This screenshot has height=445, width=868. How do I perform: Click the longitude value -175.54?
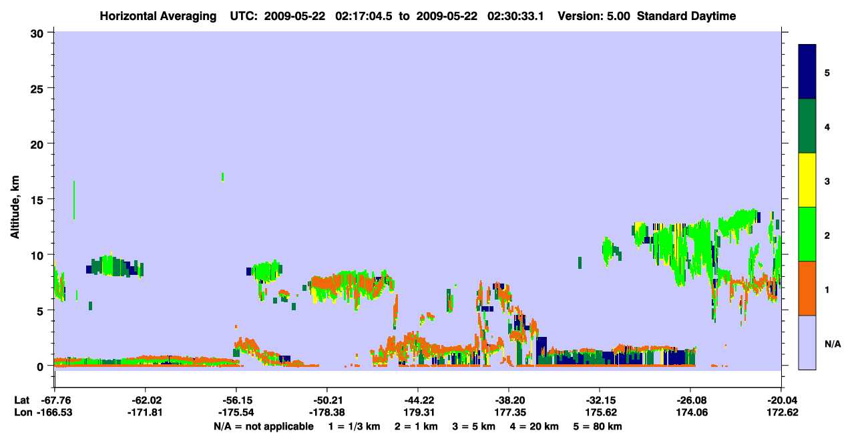pyautogui.click(x=236, y=412)
